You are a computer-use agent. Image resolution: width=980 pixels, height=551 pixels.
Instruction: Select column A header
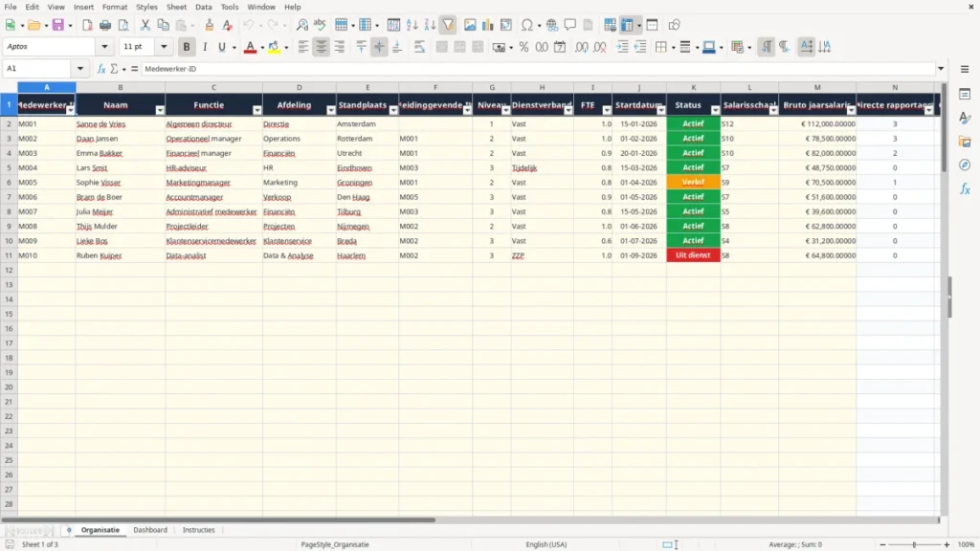pyautogui.click(x=47, y=87)
